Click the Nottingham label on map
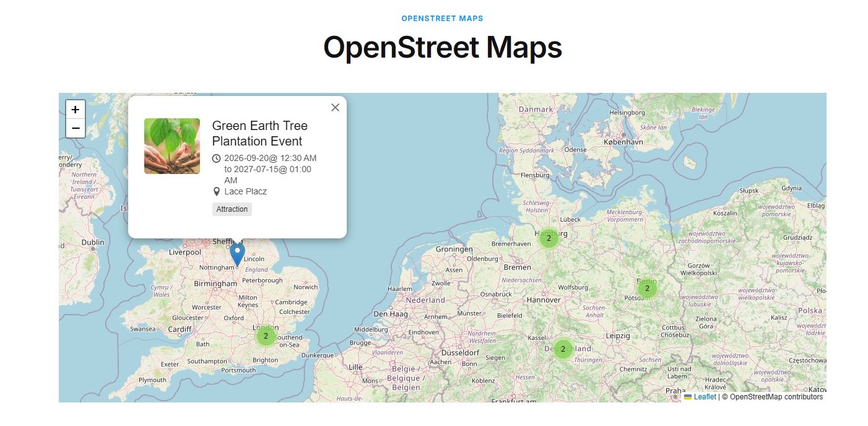 pos(217,267)
